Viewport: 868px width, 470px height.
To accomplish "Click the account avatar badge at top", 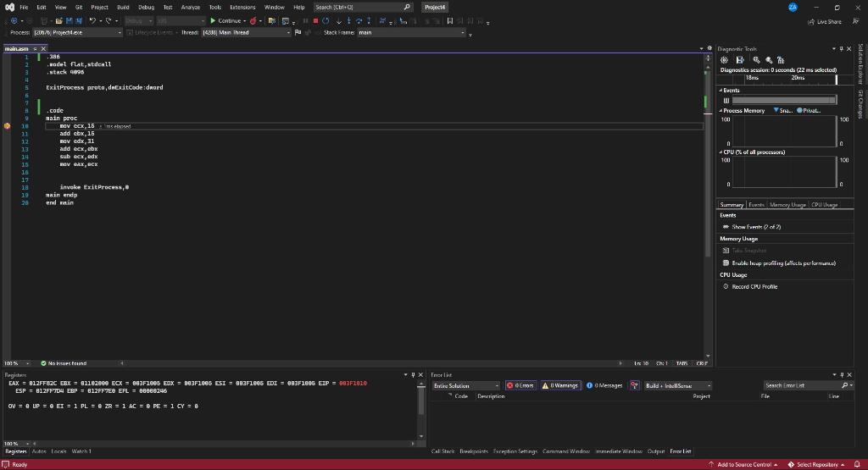I will 793,7.
